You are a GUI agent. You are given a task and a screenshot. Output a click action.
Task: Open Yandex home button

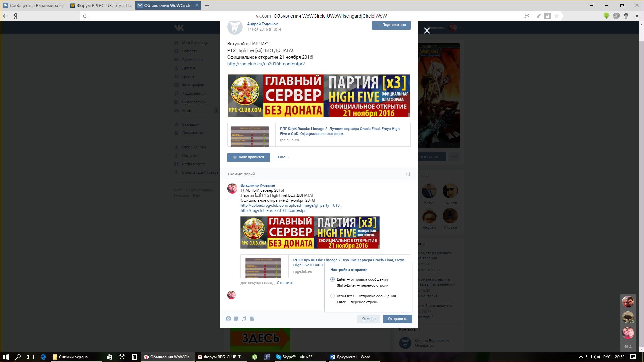pyautogui.click(x=15, y=16)
